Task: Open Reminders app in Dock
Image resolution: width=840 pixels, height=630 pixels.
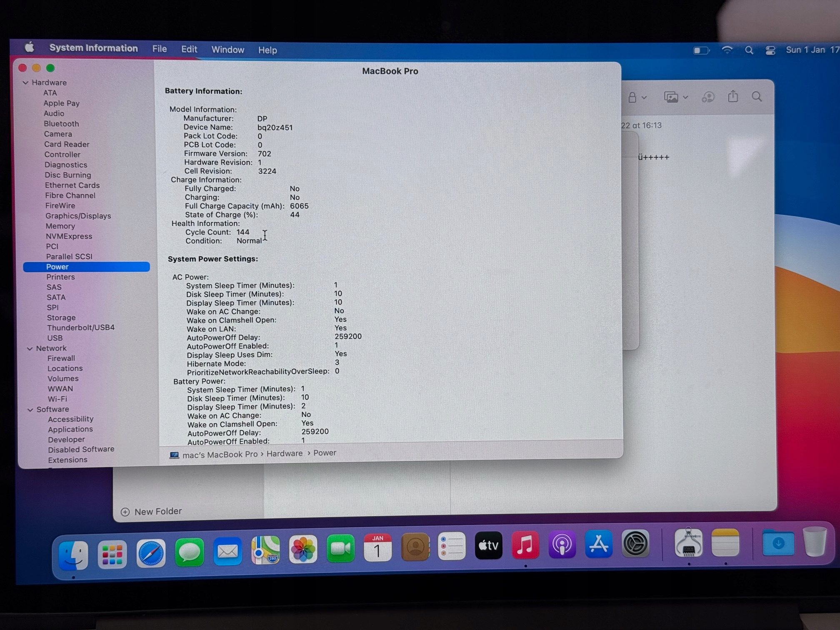Action: 452,546
